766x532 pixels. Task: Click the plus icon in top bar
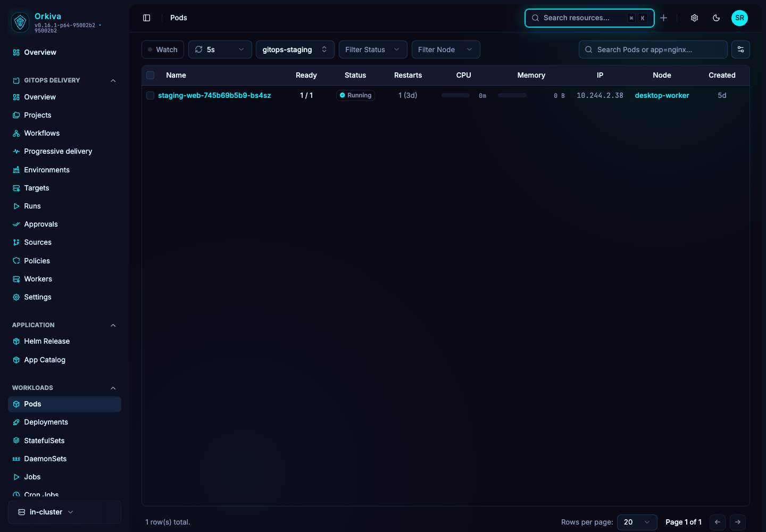pyautogui.click(x=664, y=18)
